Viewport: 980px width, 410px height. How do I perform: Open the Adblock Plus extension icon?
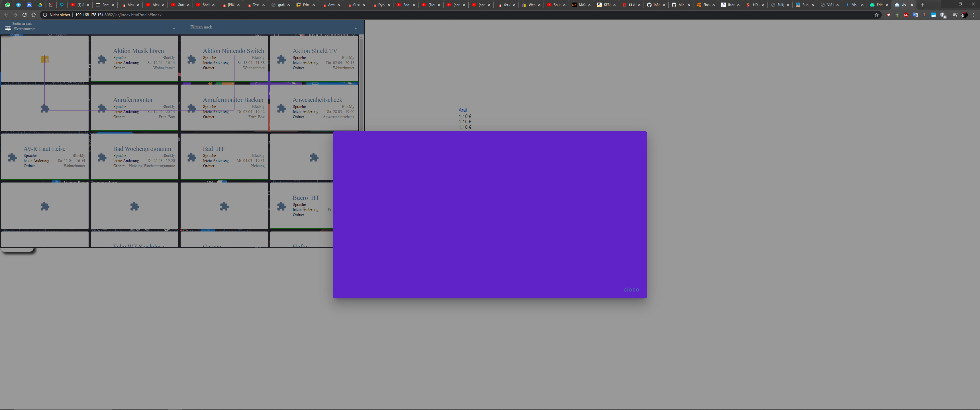pos(906,15)
